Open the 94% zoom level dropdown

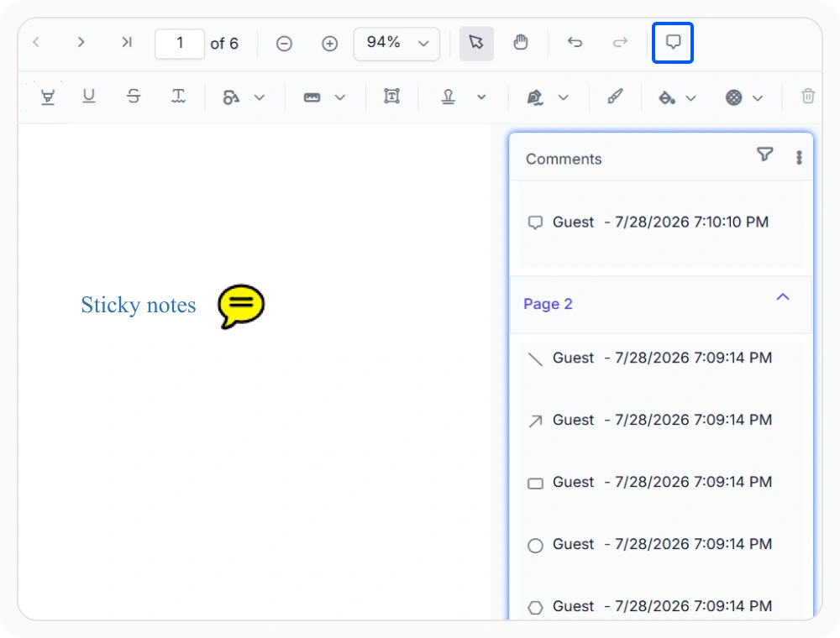(396, 44)
